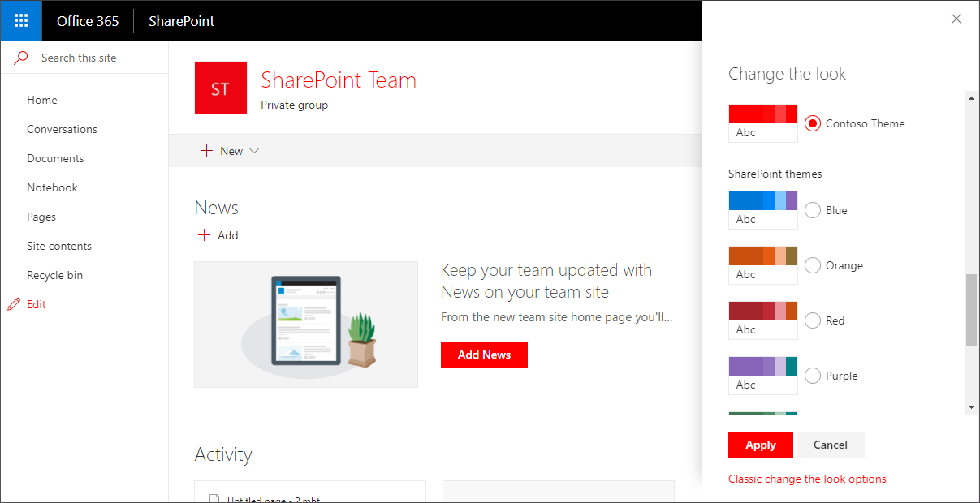Screen dimensions: 980x503
Task: Select the Contoso Theme radio button
Action: pos(813,123)
